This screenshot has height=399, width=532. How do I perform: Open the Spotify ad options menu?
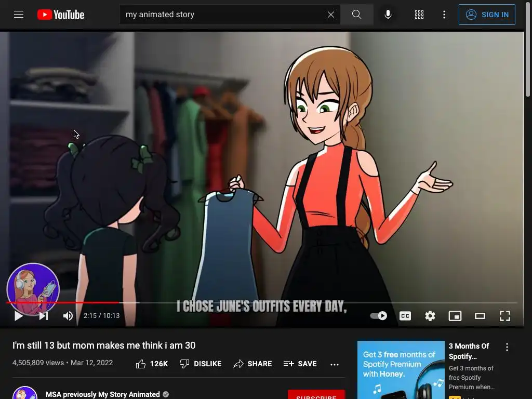pyautogui.click(x=507, y=347)
